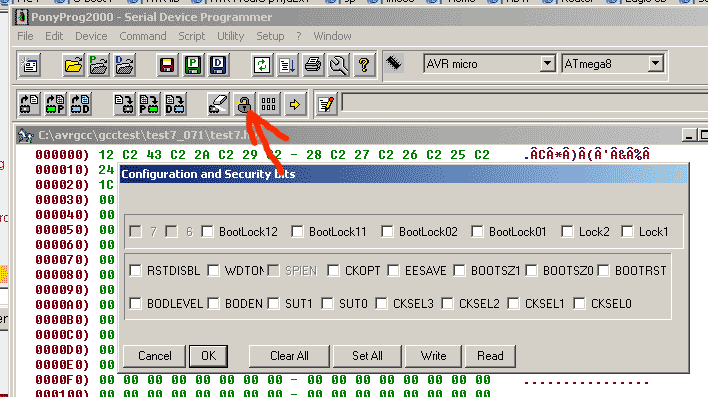
Task: Click the Save Program (P) floppy icon
Action: point(193,65)
